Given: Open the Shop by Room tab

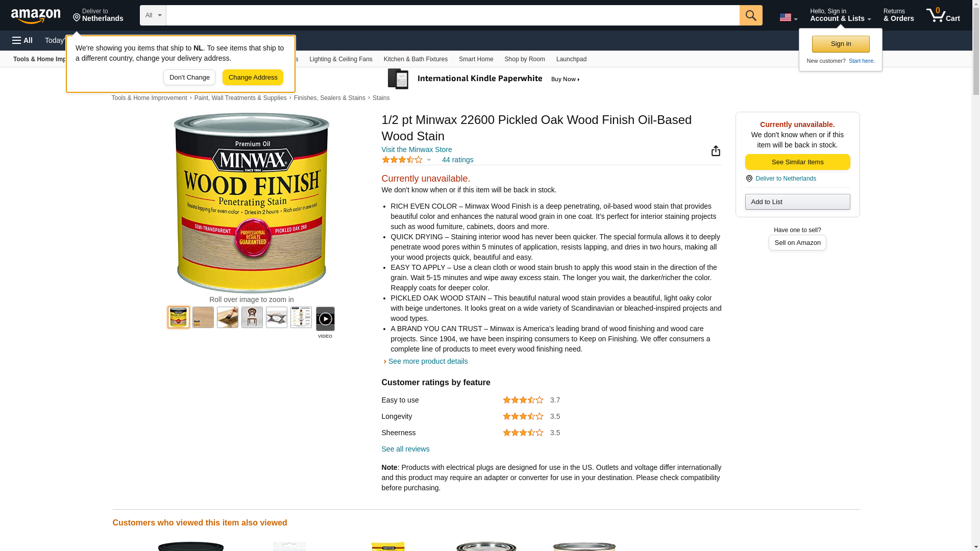Looking at the screenshot, I should coord(525,59).
